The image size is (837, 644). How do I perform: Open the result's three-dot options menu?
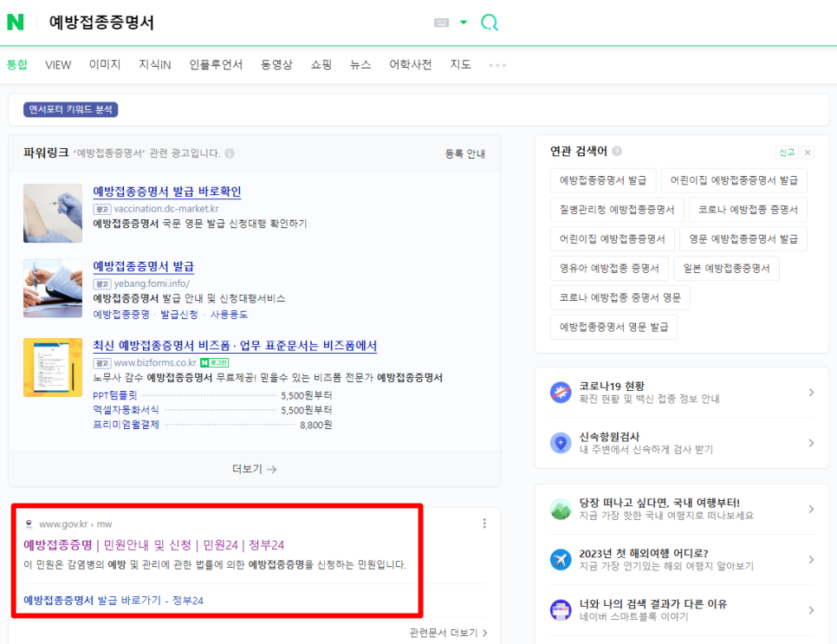click(x=484, y=524)
